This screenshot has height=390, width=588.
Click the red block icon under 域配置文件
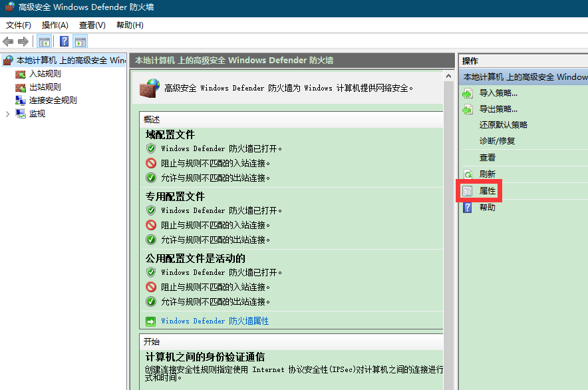point(151,163)
